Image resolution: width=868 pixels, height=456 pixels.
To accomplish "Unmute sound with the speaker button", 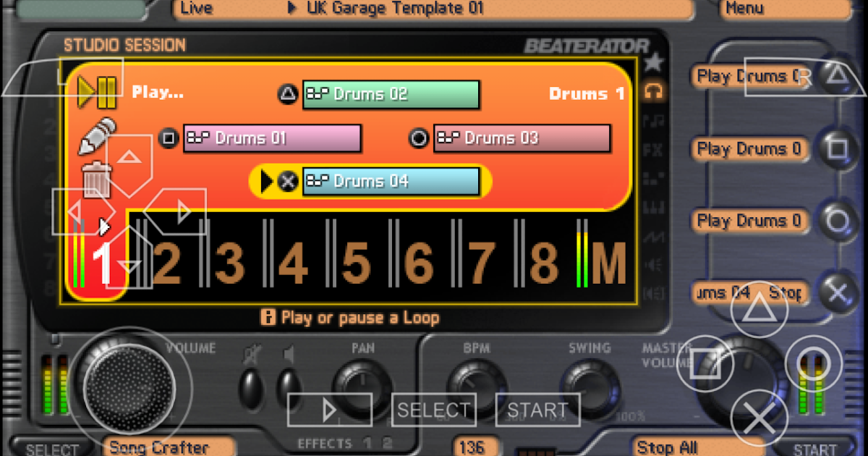I will [289, 376].
